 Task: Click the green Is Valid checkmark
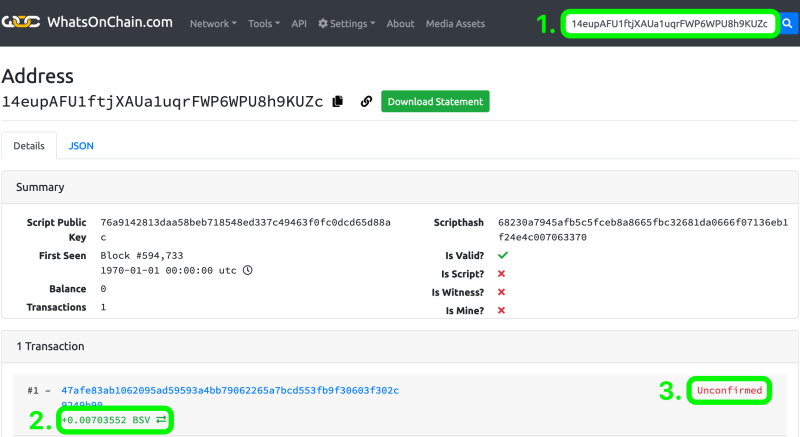point(503,255)
